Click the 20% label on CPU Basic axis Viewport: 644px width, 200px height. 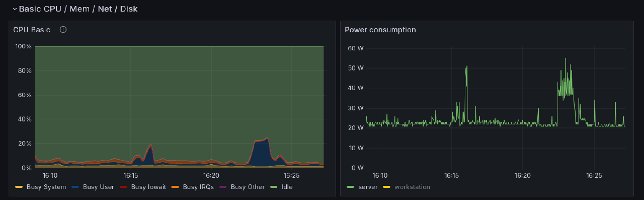coord(25,143)
